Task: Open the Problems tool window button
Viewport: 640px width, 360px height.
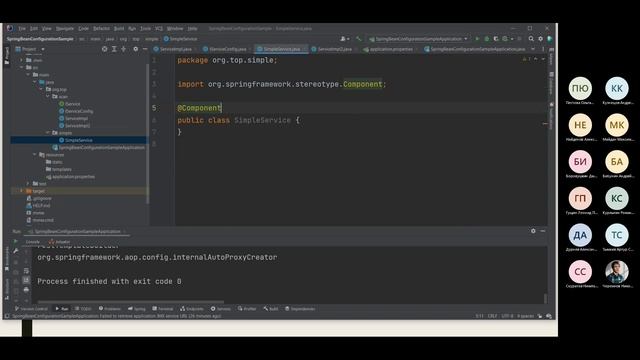Action: [x=110, y=309]
